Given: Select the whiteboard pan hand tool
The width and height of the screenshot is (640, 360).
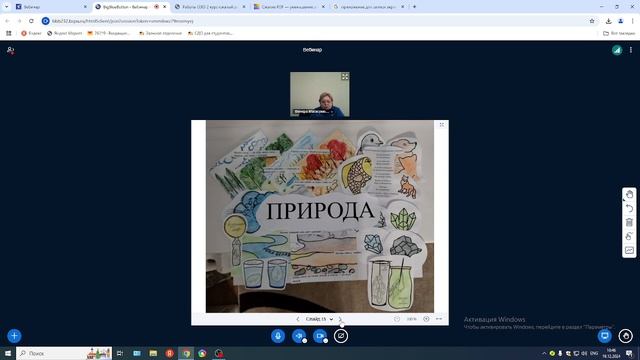Looking at the screenshot, I should pyautogui.click(x=629, y=195).
